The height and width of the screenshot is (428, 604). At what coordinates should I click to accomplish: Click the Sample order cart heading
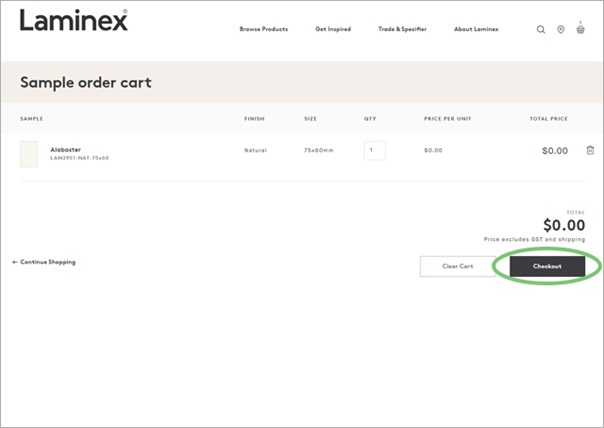coord(86,82)
